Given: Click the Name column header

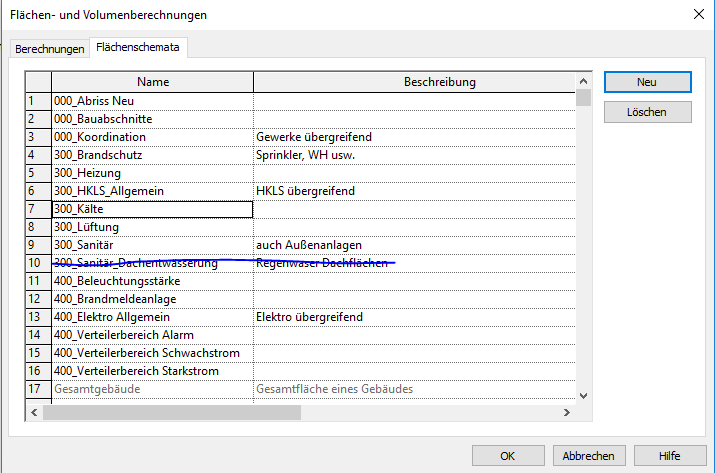Looking at the screenshot, I should 152,82.
